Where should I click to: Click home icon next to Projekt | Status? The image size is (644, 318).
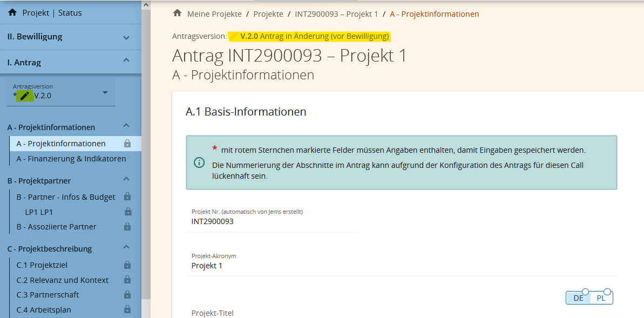(12, 12)
